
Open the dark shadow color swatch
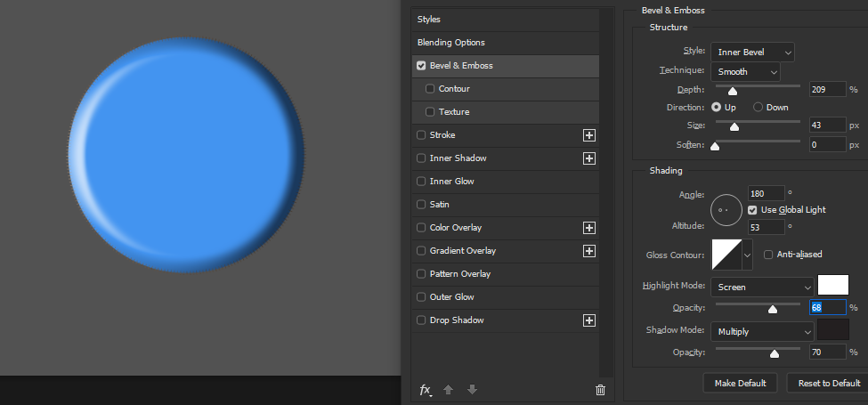click(833, 329)
